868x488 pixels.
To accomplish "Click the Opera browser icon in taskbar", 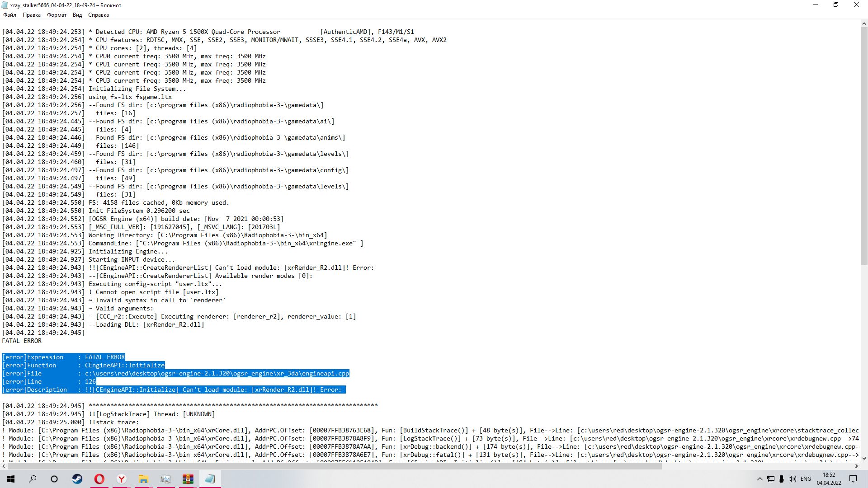I will click(99, 479).
